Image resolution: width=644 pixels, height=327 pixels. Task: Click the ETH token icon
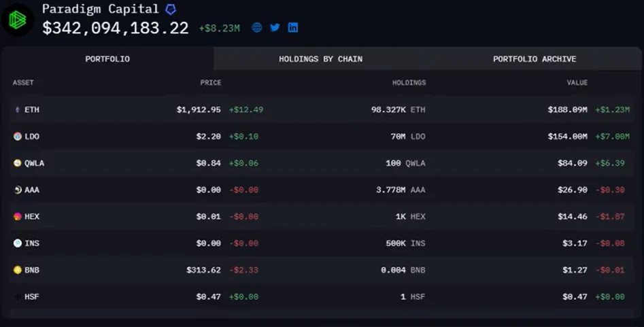click(18, 109)
